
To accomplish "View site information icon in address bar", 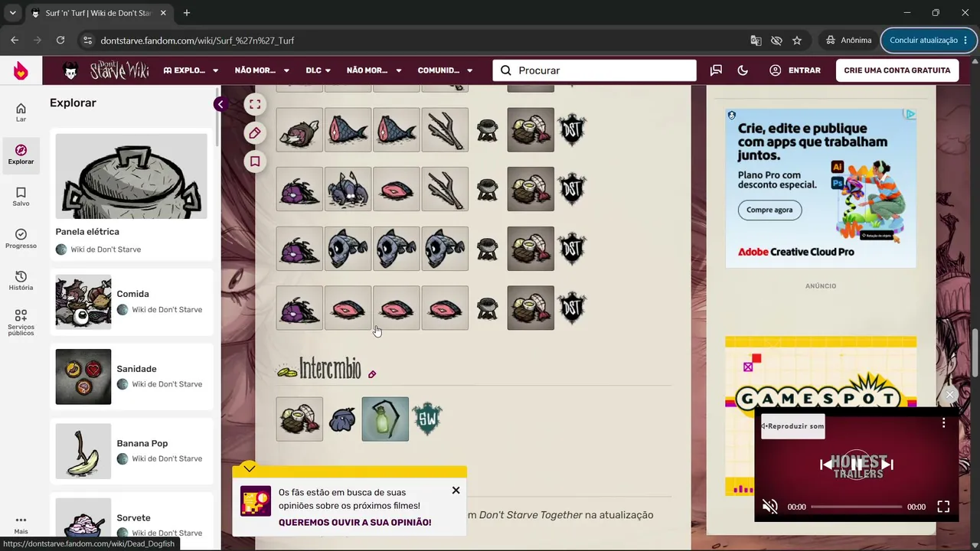I will tap(87, 40).
